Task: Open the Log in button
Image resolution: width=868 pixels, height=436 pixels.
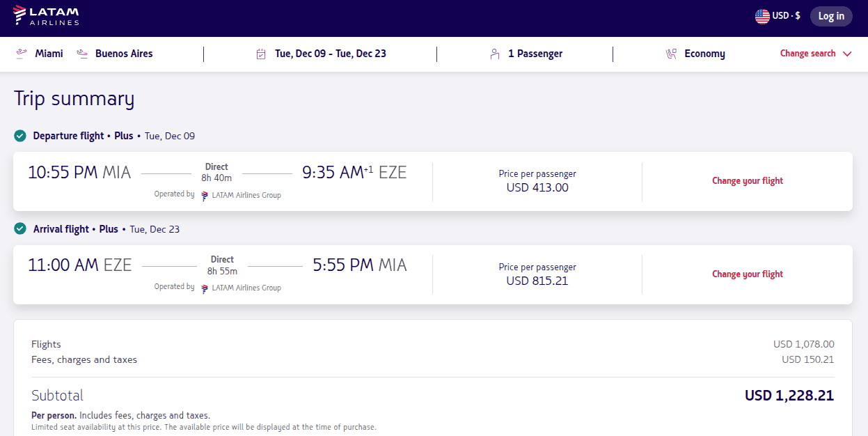Action: (831, 15)
